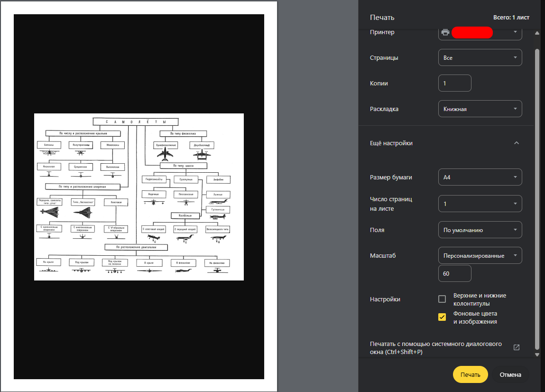Click the external link icon for system dialog

pos(517,347)
